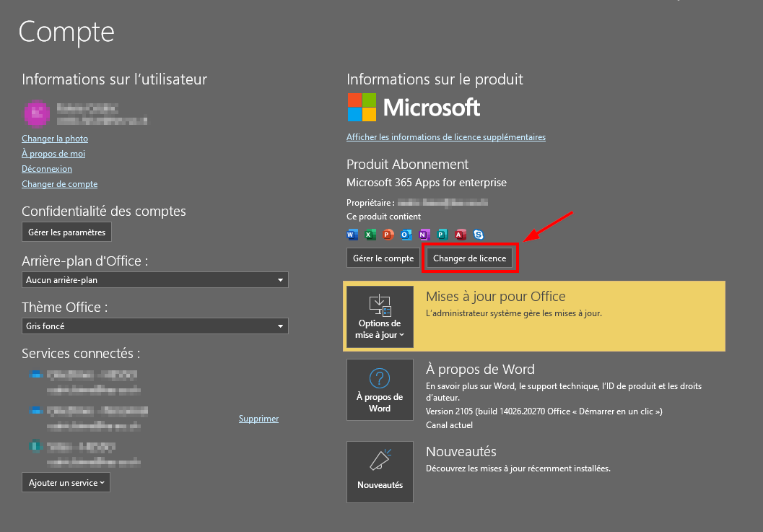Open Afficher les informations de licence supplémentaires
763x532 pixels.
pyautogui.click(x=445, y=136)
